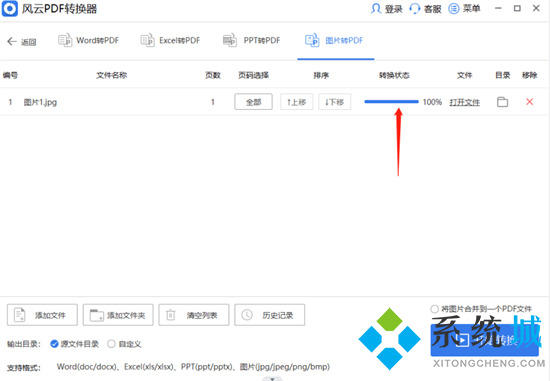The image size is (550, 381).
Task: Click the conversion progress bar for 图片1.jpg
Action: (391, 102)
